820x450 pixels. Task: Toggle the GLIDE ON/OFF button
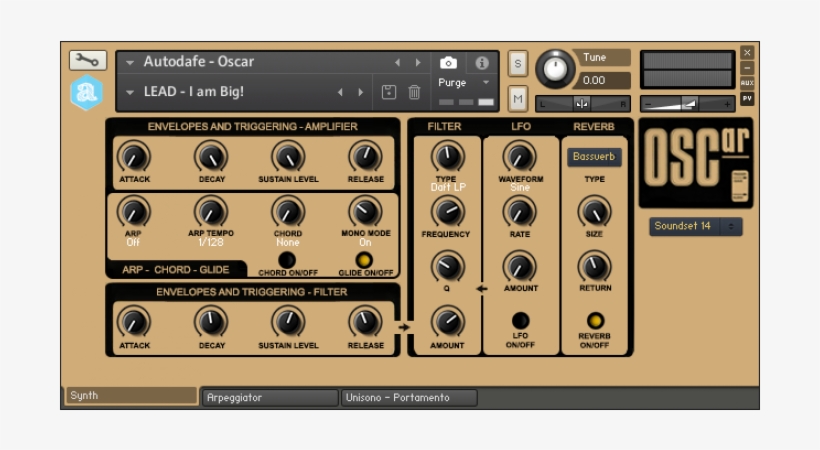(365, 260)
